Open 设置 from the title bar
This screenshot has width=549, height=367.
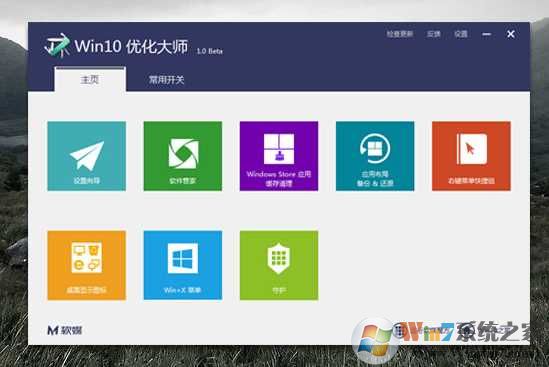pos(461,34)
